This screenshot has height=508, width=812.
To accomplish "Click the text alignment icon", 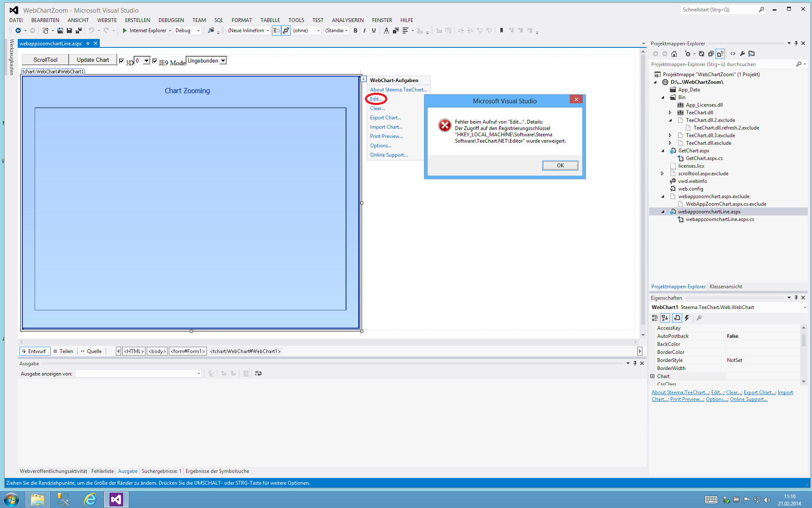I will coord(405,30).
